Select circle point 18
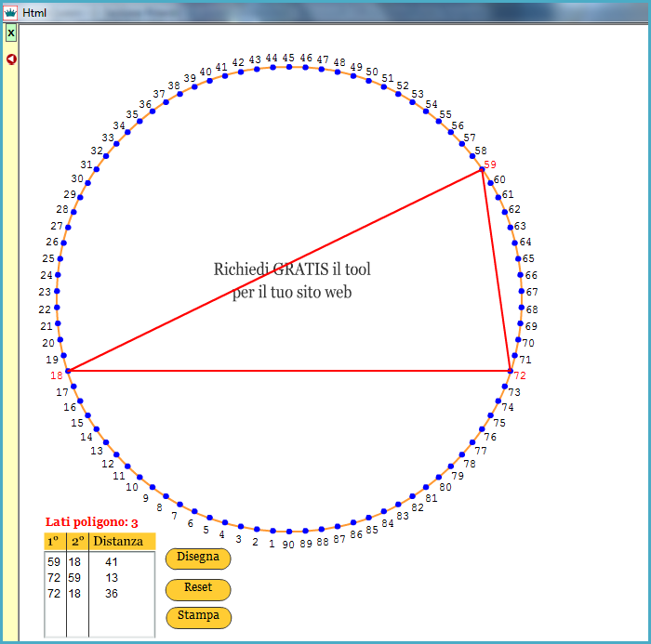The image size is (651, 644). (x=69, y=371)
